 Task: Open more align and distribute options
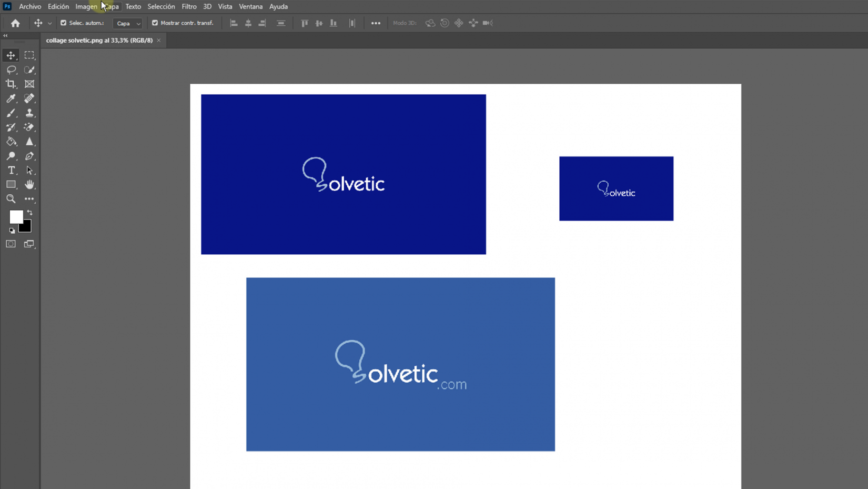tap(376, 23)
